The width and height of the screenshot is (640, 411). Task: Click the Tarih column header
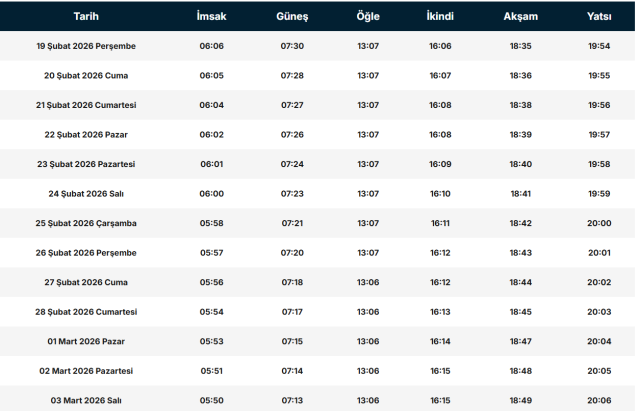[x=86, y=17]
